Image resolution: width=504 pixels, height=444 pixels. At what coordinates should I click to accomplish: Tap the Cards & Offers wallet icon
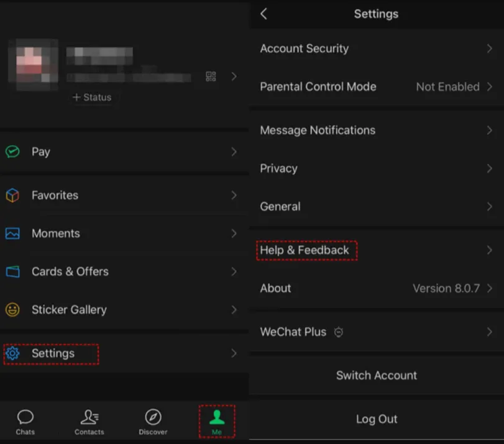point(12,272)
